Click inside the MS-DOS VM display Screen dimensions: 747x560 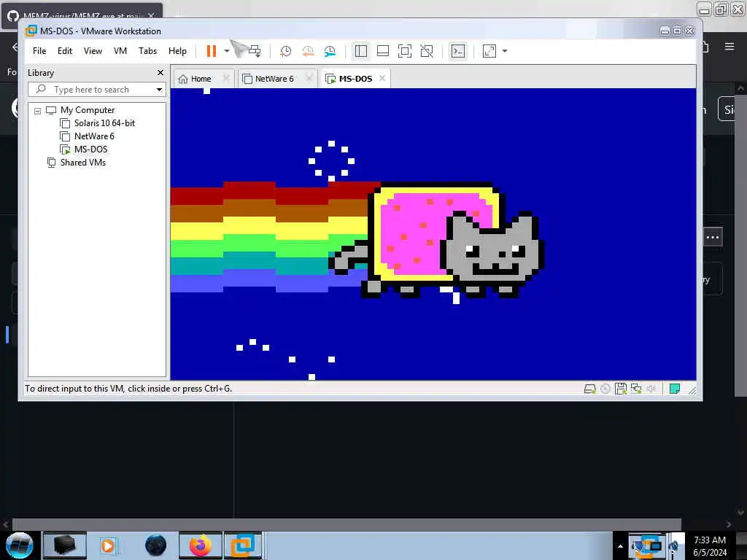(x=433, y=234)
